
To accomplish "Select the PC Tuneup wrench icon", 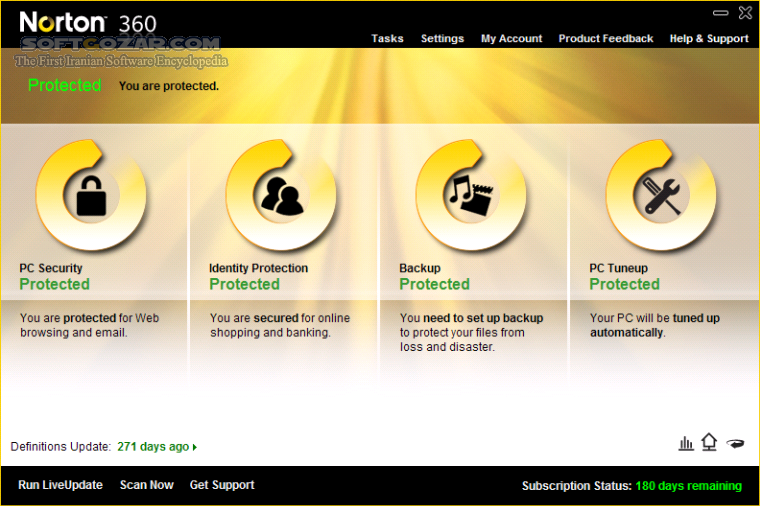I will 661,195.
